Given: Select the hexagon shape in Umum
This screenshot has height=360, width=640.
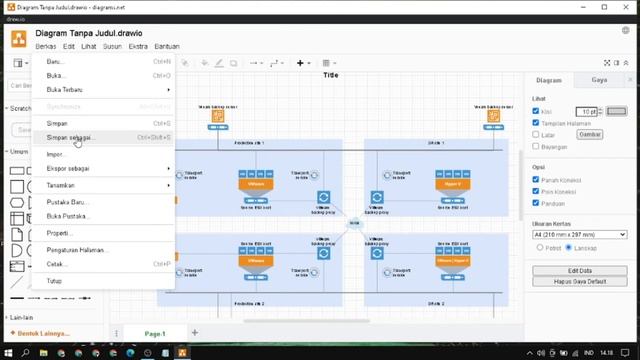Looking at the screenshot, I should [17, 202].
